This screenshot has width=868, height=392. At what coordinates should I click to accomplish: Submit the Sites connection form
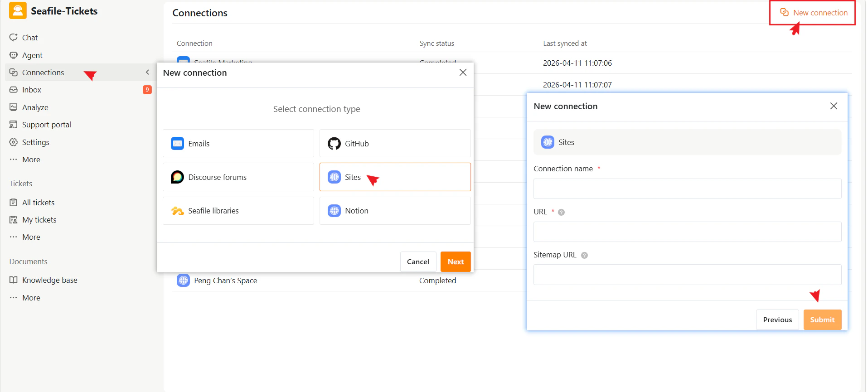(x=822, y=320)
